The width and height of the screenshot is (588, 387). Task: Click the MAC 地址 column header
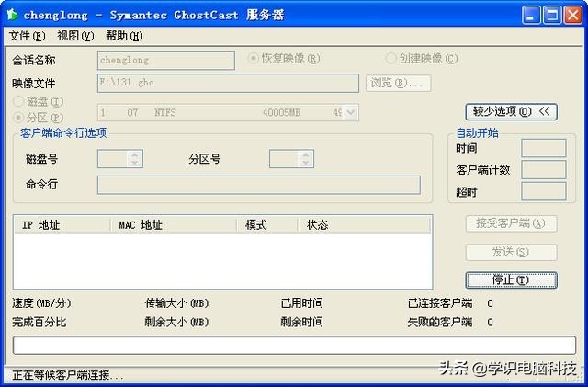pos(174,225)
